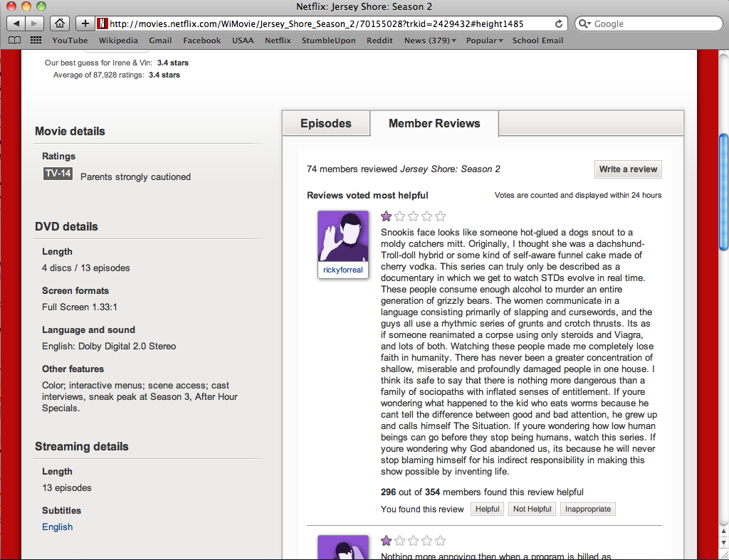Click the 'Streaming details' heading
Viewport: 729px width, 560px height.
click(x=81, y=446)
